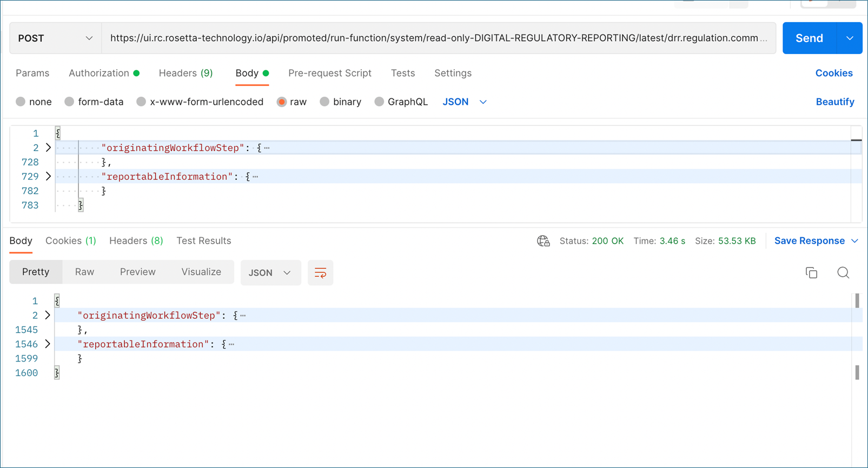The height and width of the screenshot is (468, 868).
Task: Click request line number 728
Action: (30, 162)
